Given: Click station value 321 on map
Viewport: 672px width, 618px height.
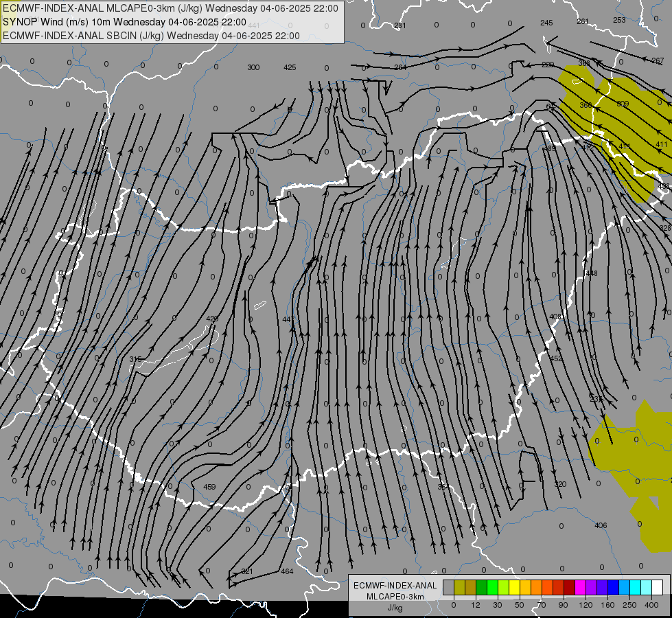Looking at the screenshot, I should tap(247, 571).
